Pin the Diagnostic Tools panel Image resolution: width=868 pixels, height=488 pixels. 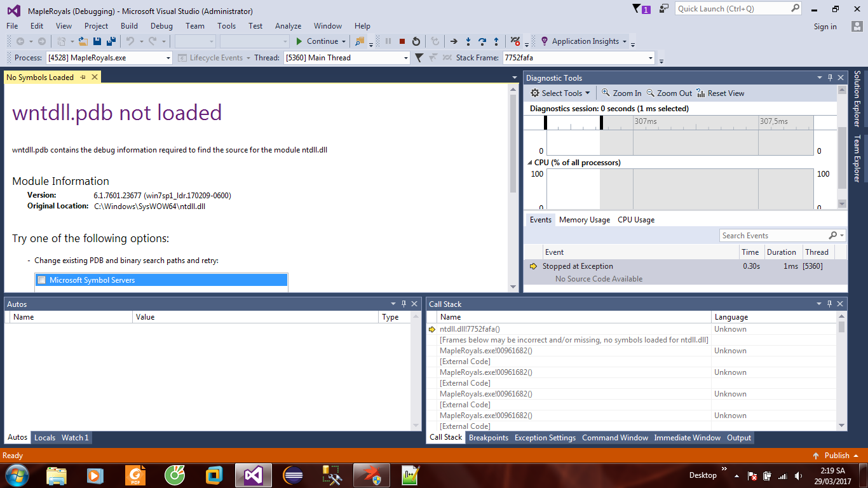click(830, 78)
